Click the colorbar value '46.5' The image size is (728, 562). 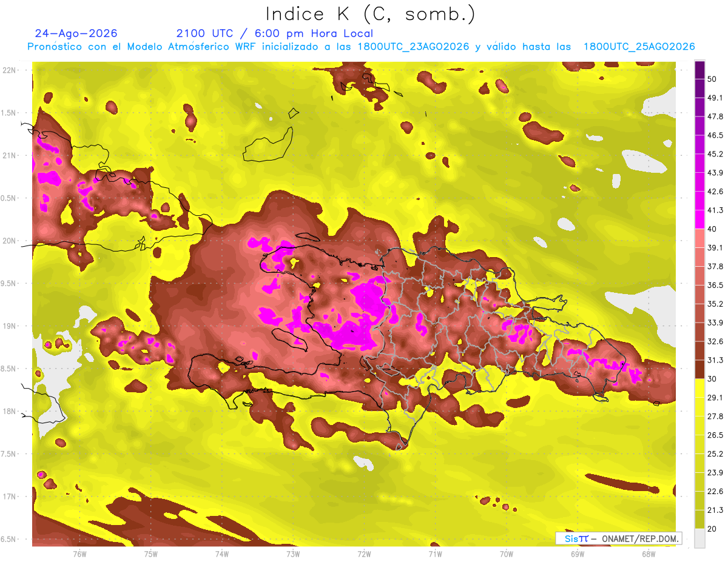click(x=715, y=135)
